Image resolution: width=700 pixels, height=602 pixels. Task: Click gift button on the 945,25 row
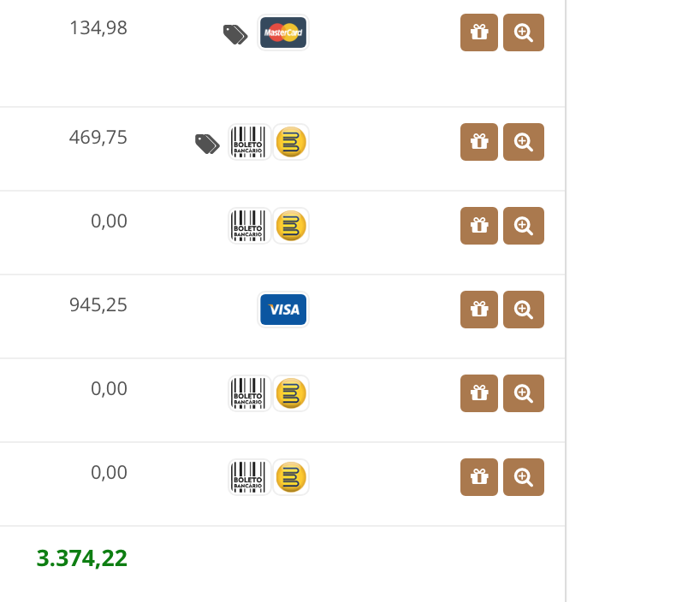(479, 310)
